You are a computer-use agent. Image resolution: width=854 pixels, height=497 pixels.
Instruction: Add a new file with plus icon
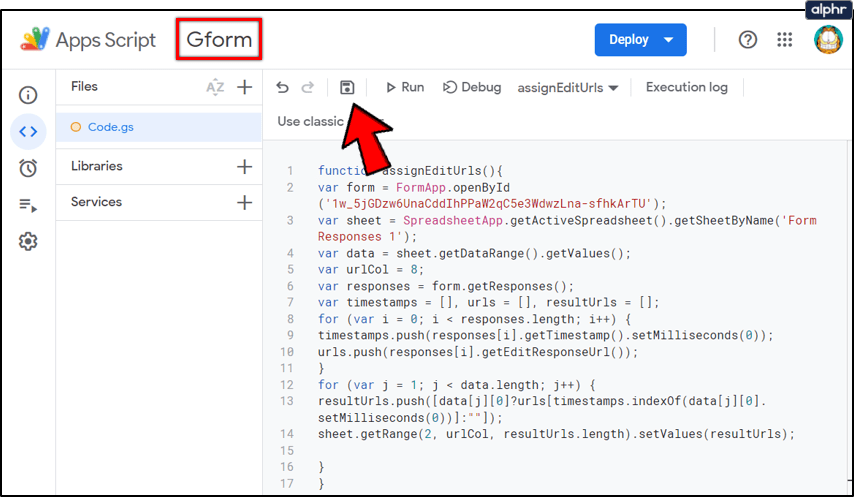click(x=245, y=87)
